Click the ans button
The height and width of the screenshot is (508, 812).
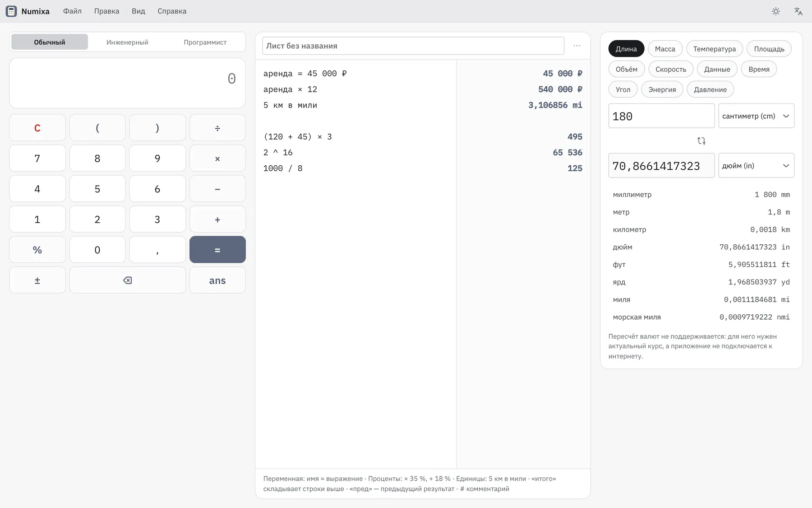tap(217, 280)
